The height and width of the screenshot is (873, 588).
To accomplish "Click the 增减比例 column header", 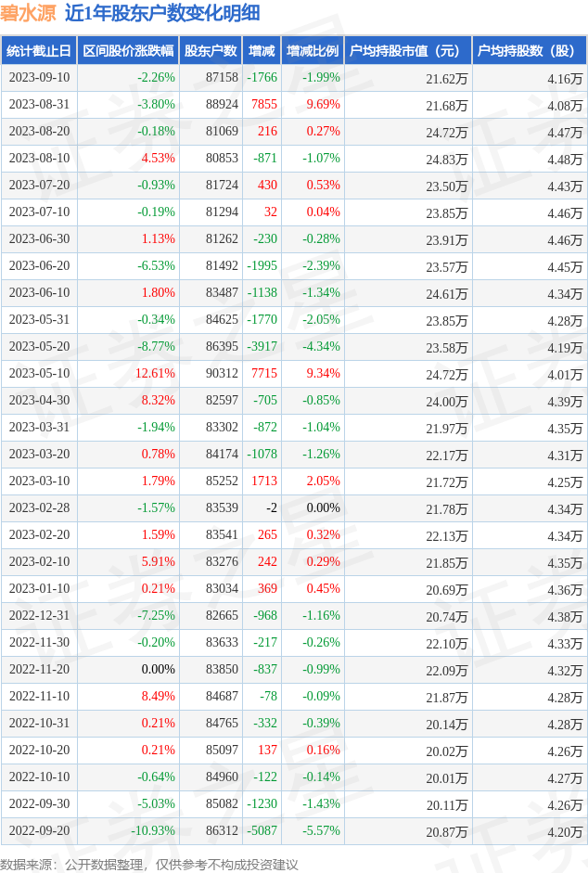I will tap(313, 51).
